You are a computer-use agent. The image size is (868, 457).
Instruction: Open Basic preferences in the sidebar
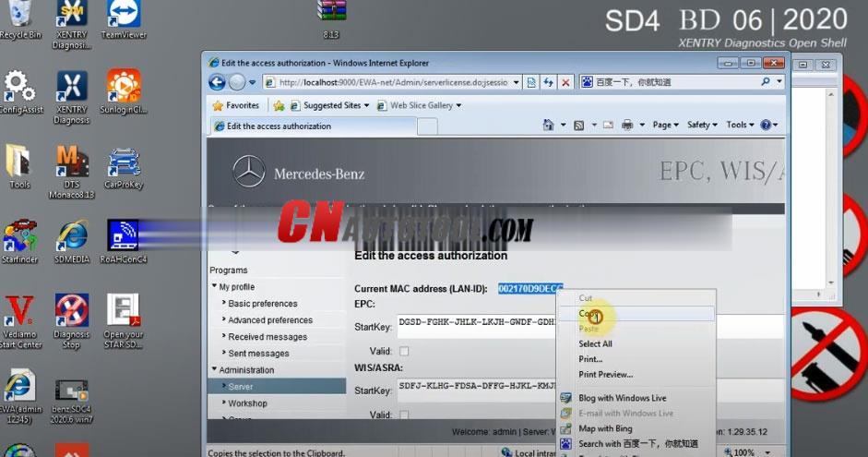[262, 304]
